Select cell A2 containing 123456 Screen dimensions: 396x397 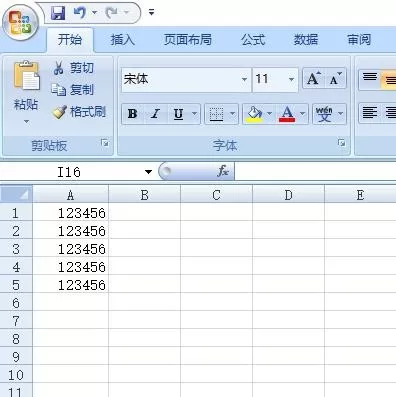tap(71, 231)
